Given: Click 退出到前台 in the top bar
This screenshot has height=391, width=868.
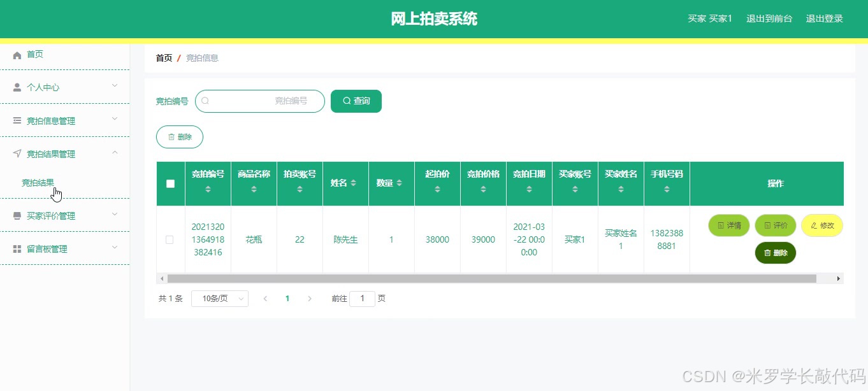Looking at the screenshot, I should [x=769, y=18].
